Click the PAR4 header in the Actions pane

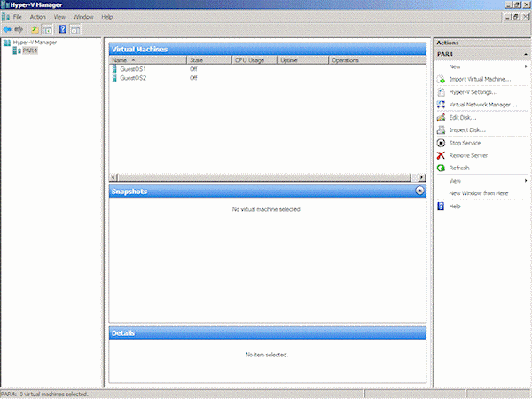coord(482,54)
